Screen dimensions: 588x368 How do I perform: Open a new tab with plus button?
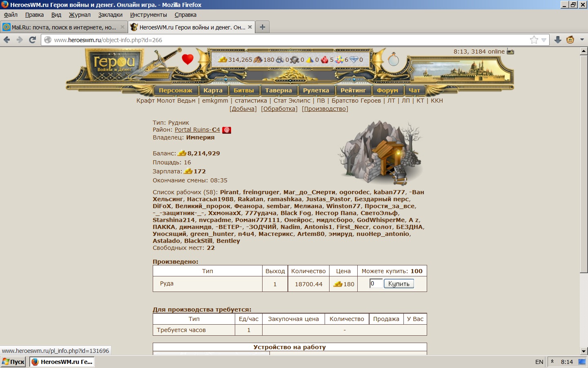[262, 27]
